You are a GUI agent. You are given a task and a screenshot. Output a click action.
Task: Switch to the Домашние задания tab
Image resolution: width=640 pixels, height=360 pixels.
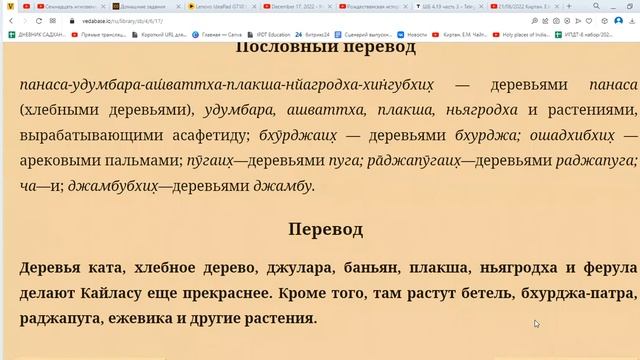pos(143,7)
